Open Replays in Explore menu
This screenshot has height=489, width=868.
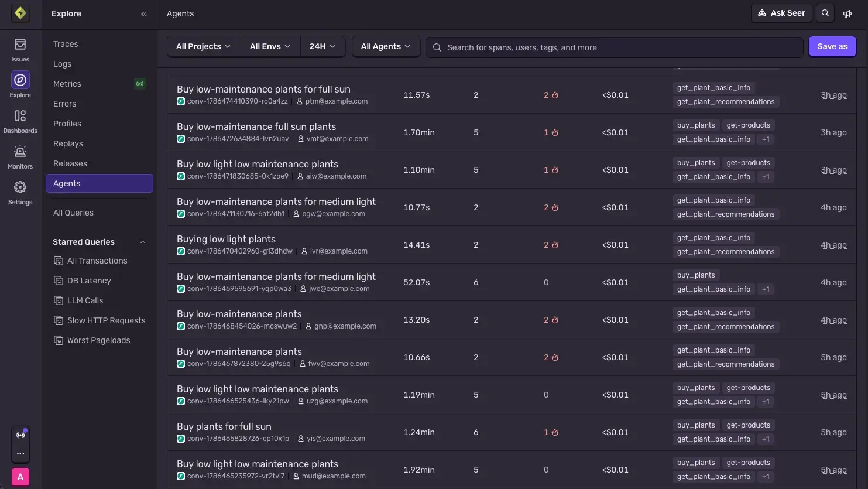(x=68, y=143)
